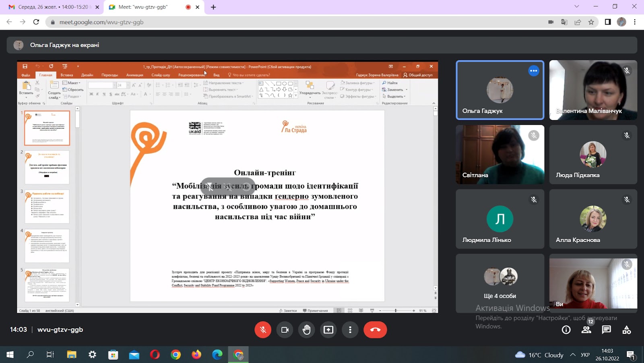Open a new browser tab
The width and height of the screenshot is (644, 363).
click(213, 7)
